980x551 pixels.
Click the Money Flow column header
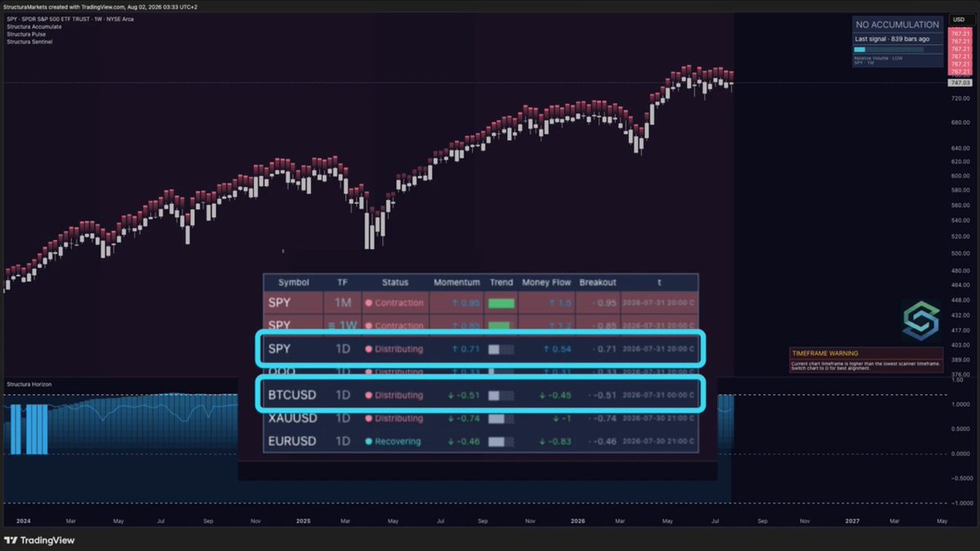pyautogui.click(x=546, y=282)
